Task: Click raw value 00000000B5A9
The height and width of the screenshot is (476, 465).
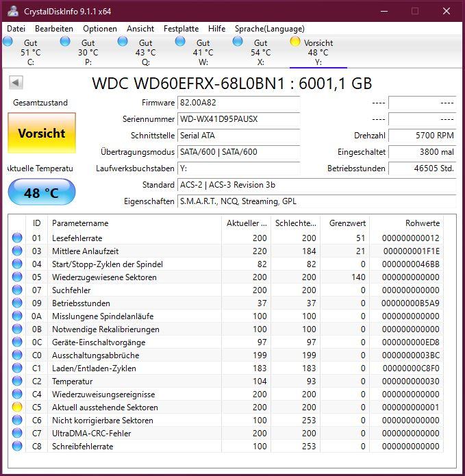Action: click(x=411, y=303)
